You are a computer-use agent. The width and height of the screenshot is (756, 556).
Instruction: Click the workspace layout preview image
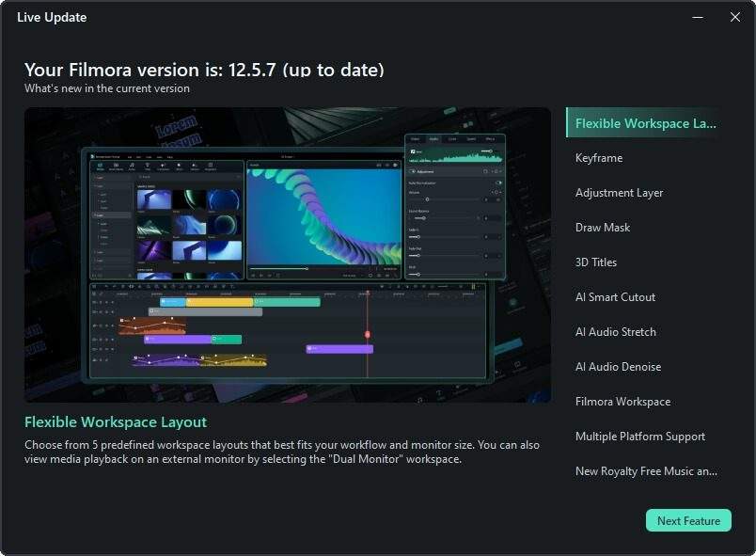click(288, 255)
